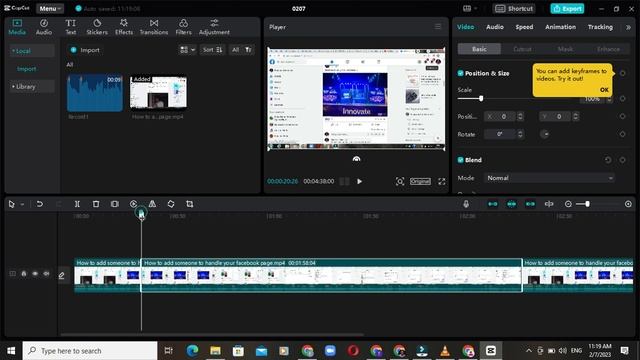The image size is (640, 360).
Task: Open the Text tool panel
Action: point(71,27)
